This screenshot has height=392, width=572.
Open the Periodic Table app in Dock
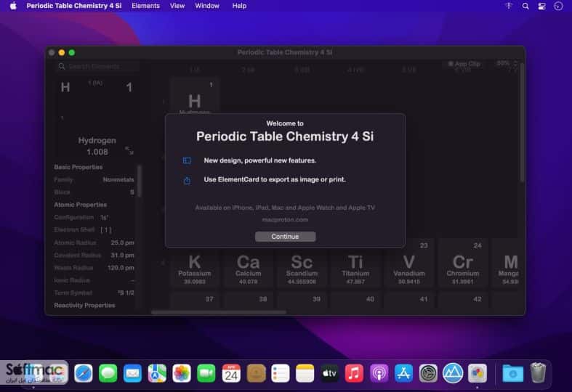click(478, 373)
